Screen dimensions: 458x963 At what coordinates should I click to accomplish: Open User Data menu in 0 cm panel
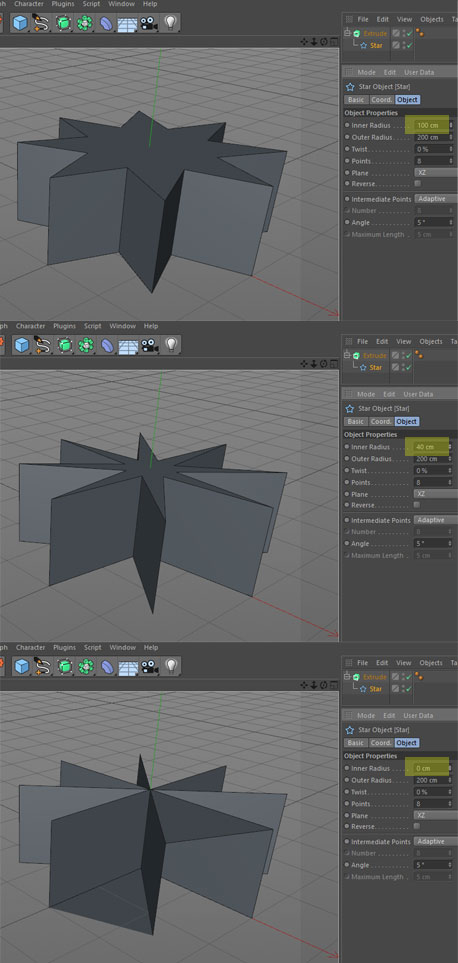(418, 715)
